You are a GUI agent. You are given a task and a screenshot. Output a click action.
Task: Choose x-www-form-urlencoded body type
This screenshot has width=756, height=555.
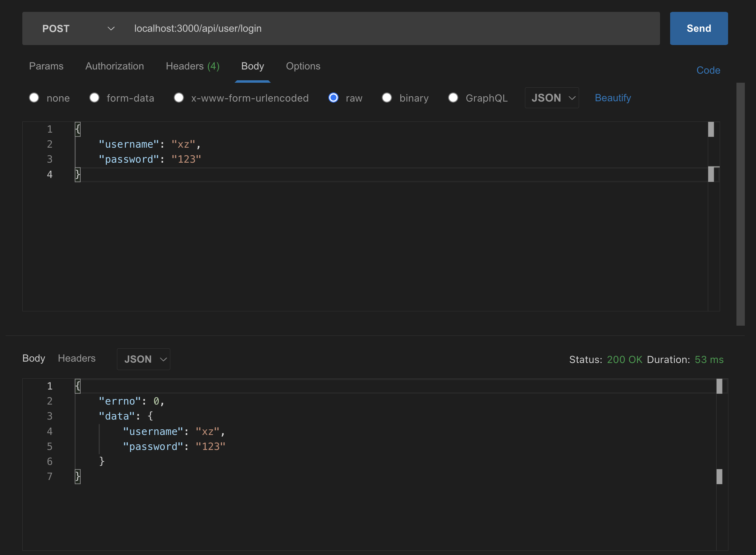pos(179,98)
